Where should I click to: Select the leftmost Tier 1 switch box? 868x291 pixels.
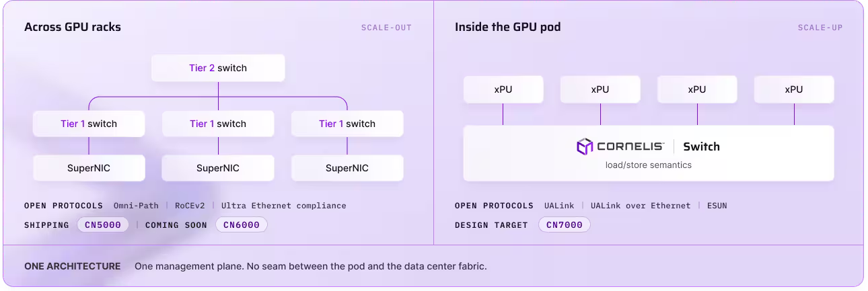89,124
